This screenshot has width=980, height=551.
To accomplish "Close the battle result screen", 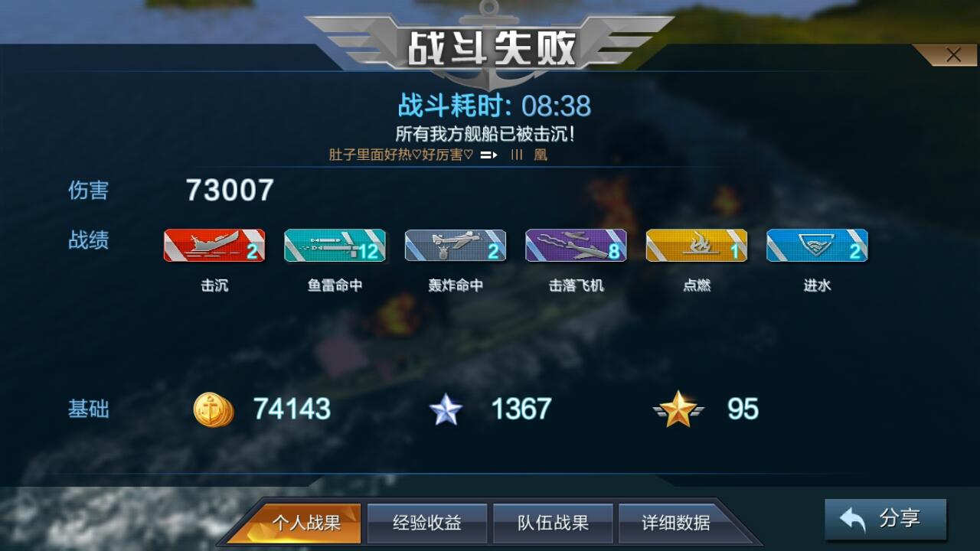I will click(953, 55).
